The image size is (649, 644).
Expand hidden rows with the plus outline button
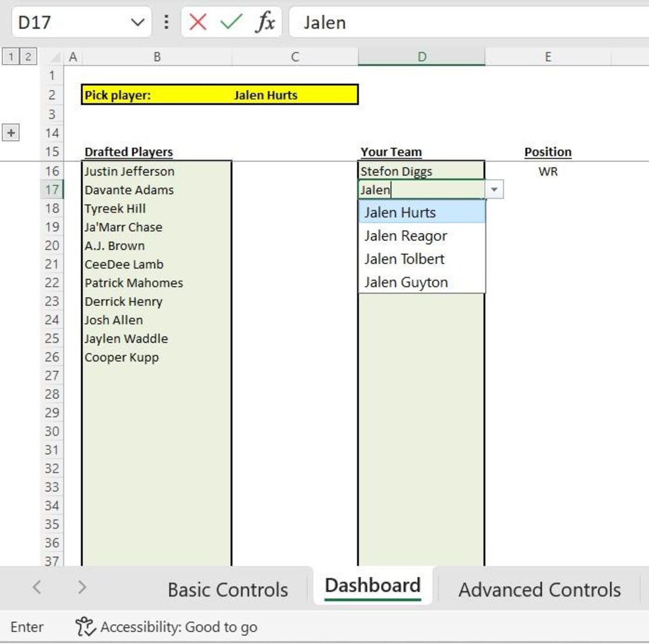pos(10,132)
